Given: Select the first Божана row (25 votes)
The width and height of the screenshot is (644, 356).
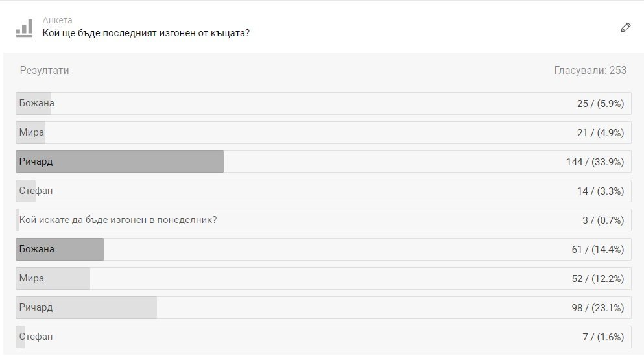Looking at the screenshot, I should point(323,104).
